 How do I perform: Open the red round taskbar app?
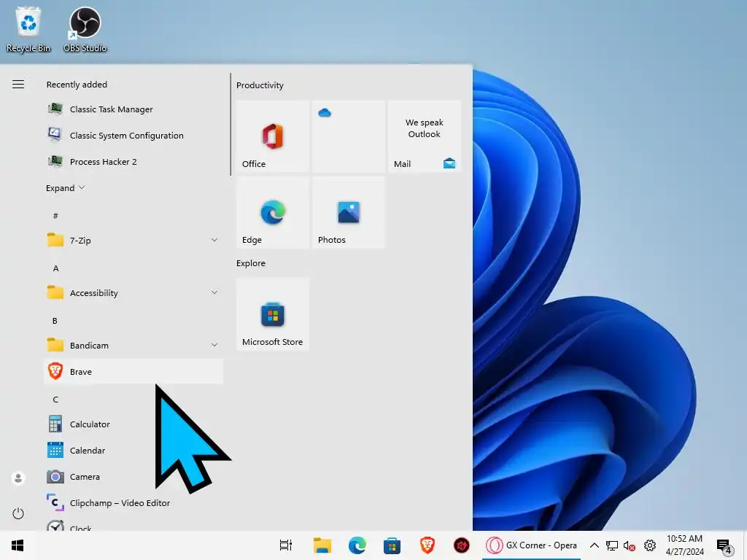(461, 545)
